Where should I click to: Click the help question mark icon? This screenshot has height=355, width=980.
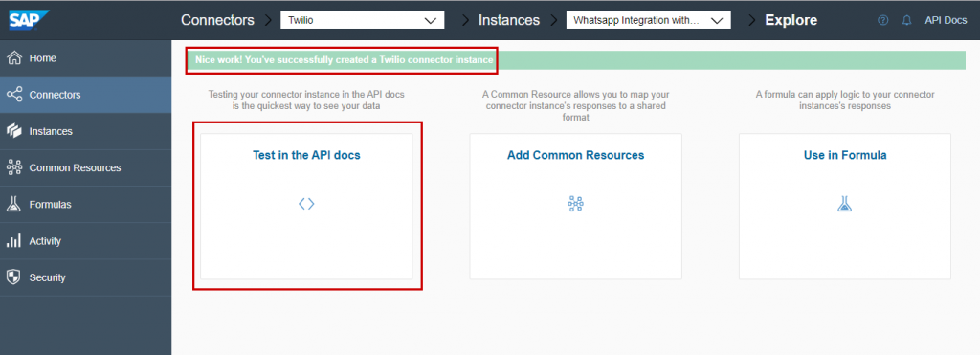coord(882,20)
